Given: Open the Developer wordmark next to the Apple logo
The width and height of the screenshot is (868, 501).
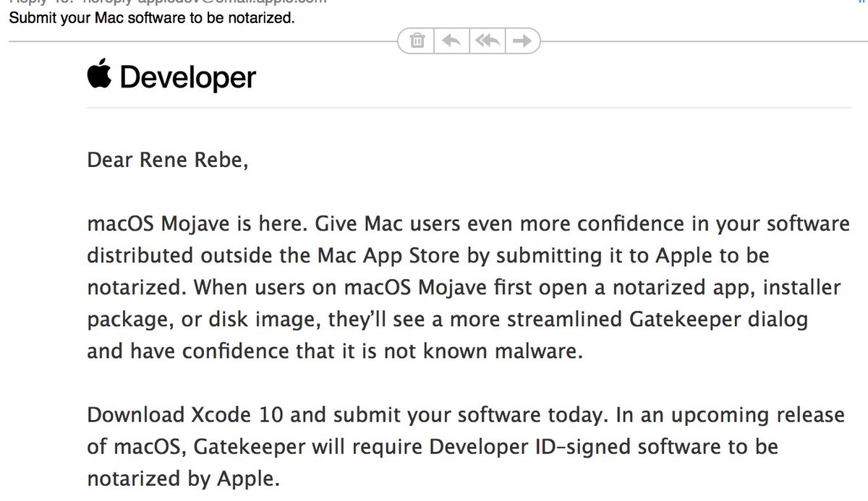Looking at the screenshot, I should [x=188, y=77].
